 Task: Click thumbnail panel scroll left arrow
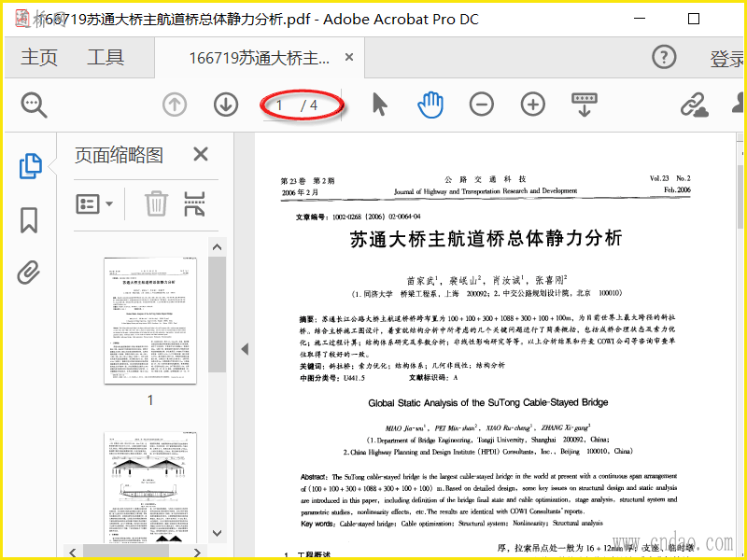point(73,553)
